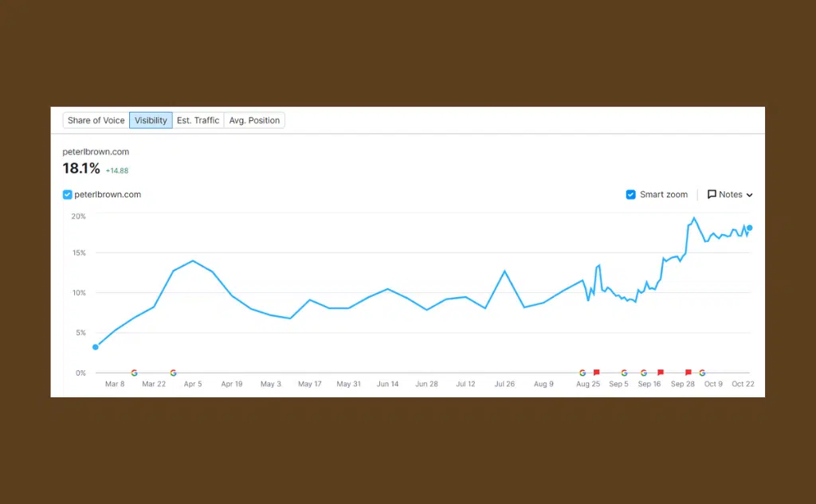Click the Jun 28 date label

427,384
